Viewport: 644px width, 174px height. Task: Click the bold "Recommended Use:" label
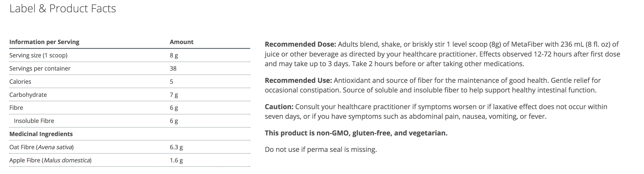point(298,80)
